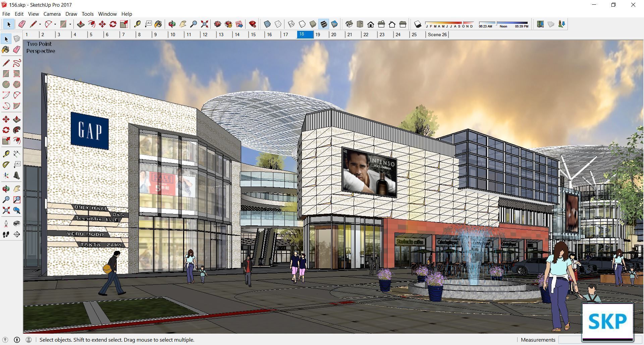Click the geo-location status icon
The image size is (644, 345).
(5, 340)
